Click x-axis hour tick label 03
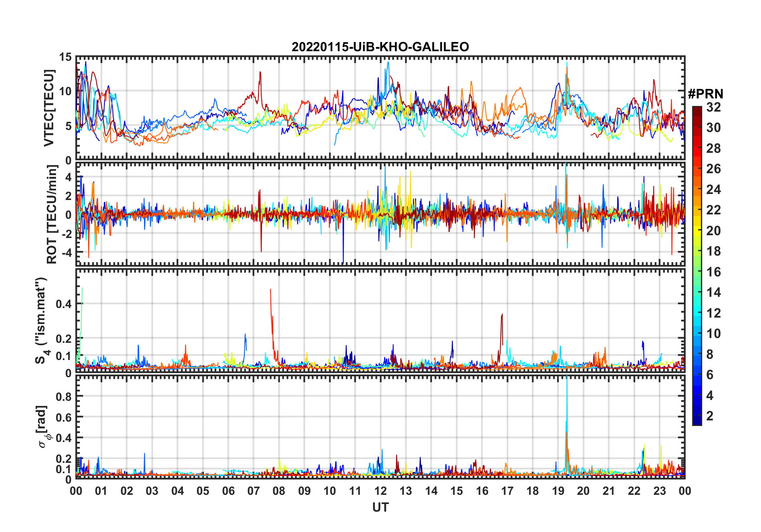This screenshot has width=761, height=532. click(x=152, y=491)
